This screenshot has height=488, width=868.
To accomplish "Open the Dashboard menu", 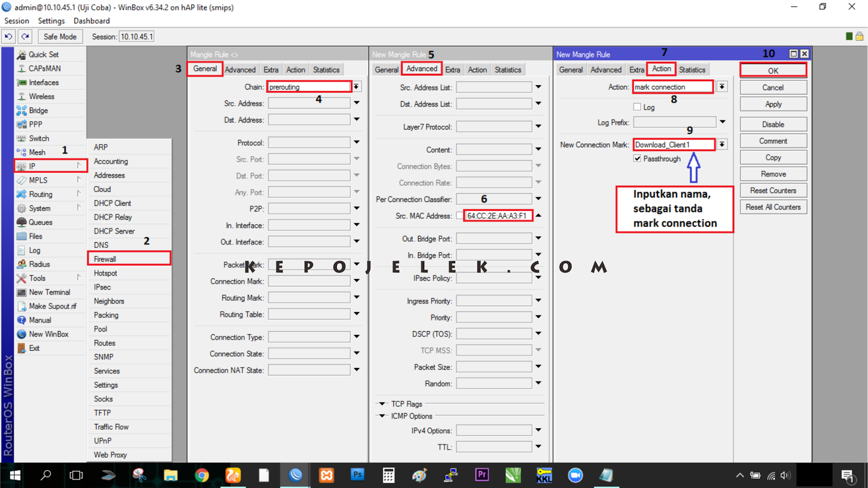I will (92, 21).
